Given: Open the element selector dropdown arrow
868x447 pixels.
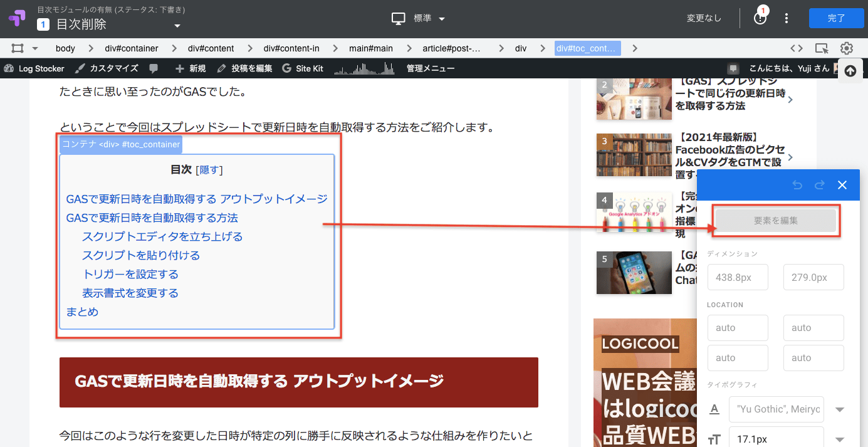Looking at the screenshot, I should pos(35,48).
